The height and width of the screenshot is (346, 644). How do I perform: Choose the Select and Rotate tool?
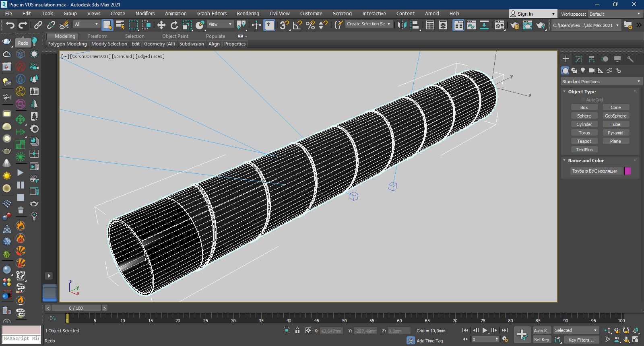coord(174,25)
